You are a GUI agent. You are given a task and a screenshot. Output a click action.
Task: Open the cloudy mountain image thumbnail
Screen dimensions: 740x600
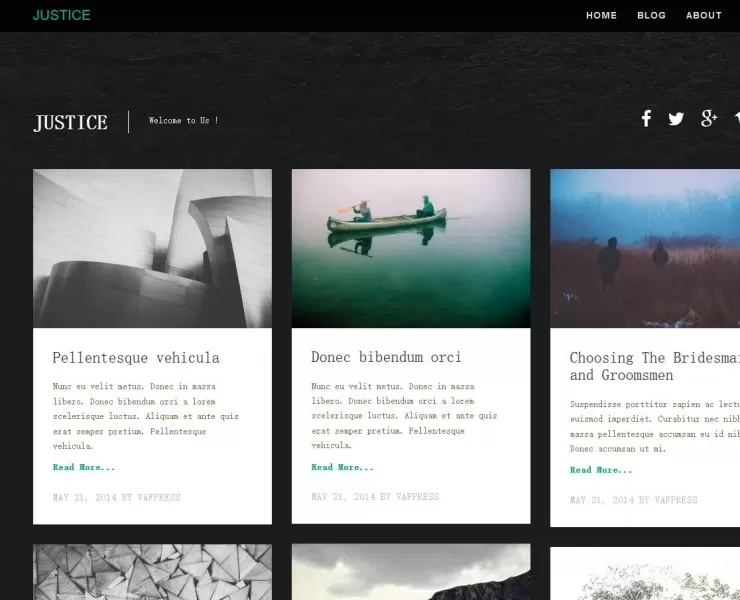pos(410,572)
